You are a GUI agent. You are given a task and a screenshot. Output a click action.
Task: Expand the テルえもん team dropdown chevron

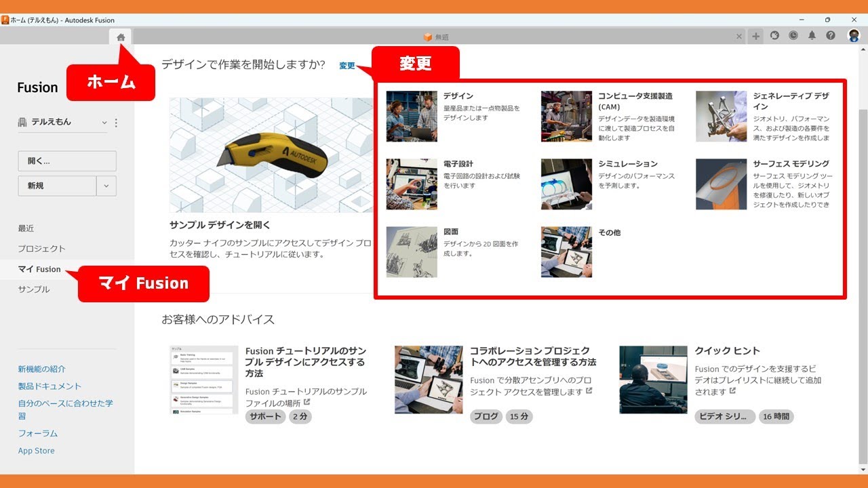(x=104, y=123)
